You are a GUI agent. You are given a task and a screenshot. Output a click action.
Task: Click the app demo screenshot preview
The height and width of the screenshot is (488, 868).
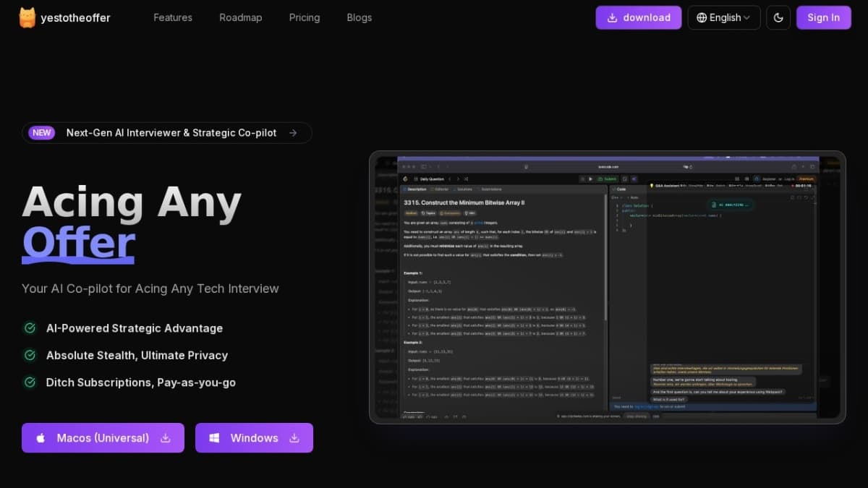pos(607,287)
